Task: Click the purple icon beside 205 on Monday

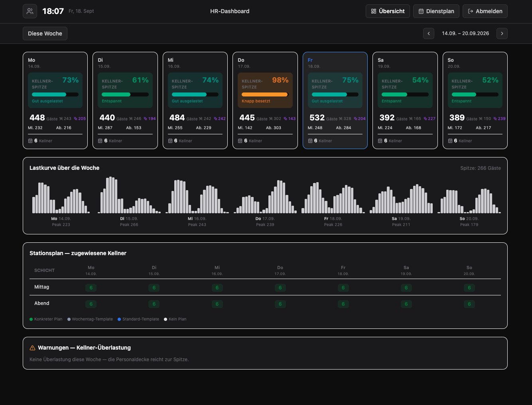Action: (x=75, y=119)
